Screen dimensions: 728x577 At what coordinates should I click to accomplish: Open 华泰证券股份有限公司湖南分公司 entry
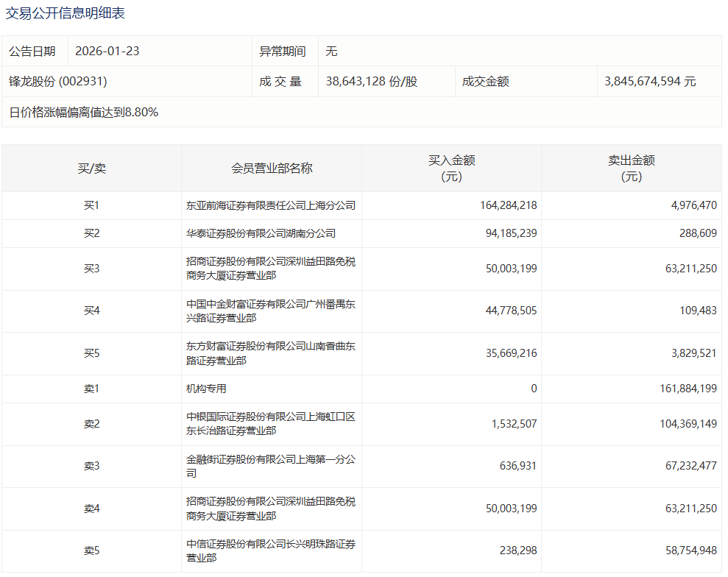pyautogui.click(x=261, y=234)
